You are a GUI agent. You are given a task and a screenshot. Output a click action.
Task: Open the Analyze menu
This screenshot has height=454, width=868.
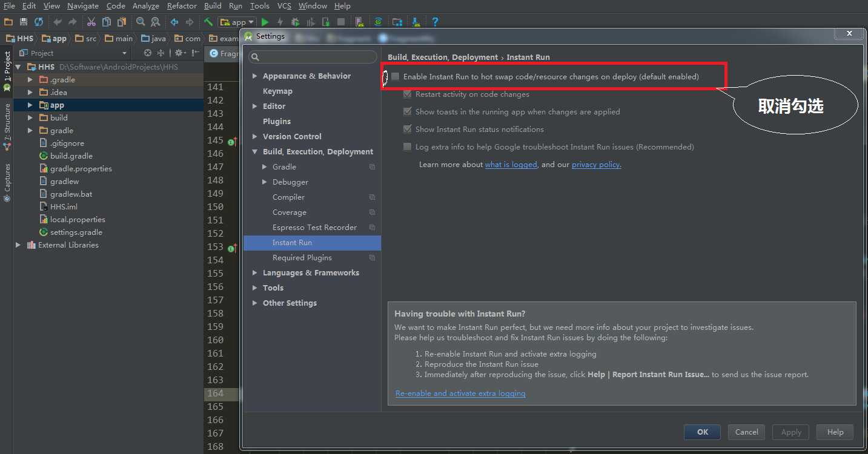click(146, 5)
